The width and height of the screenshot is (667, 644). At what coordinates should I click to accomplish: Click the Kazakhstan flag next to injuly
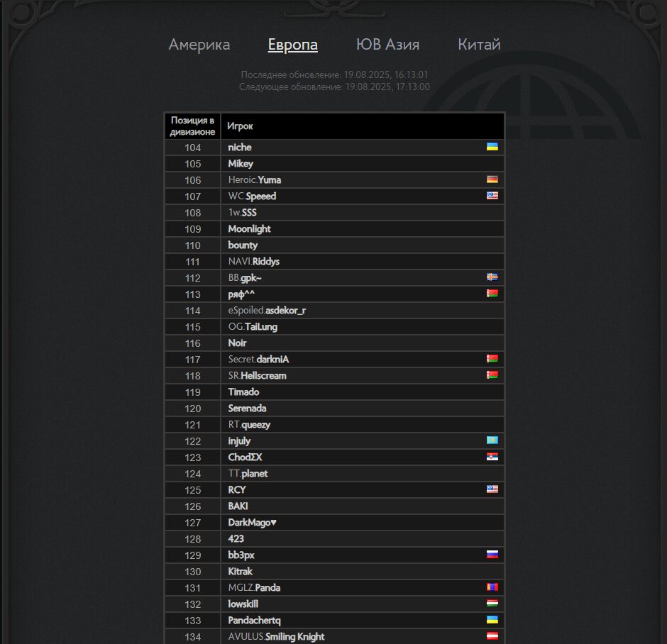pyautogui.click(x=492, y=440)
